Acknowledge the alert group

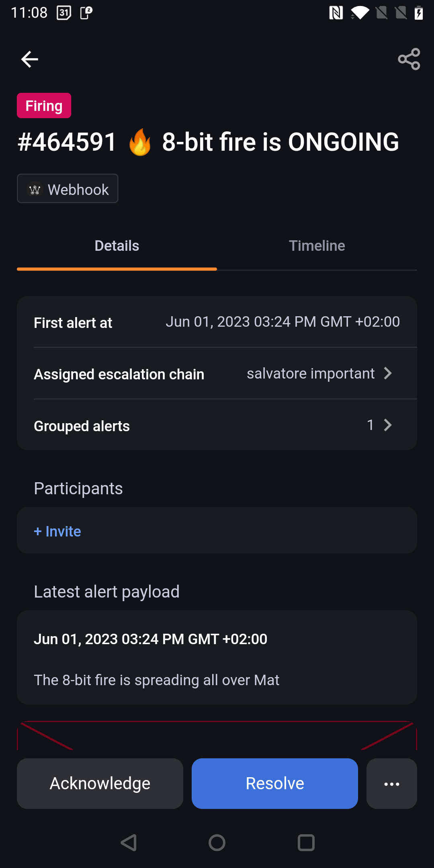click(x=100, y=784)
